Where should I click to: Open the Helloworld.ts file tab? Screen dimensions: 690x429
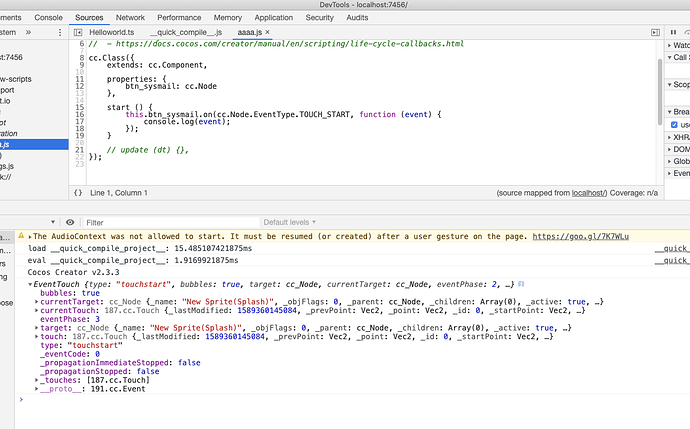click(112, 32)
